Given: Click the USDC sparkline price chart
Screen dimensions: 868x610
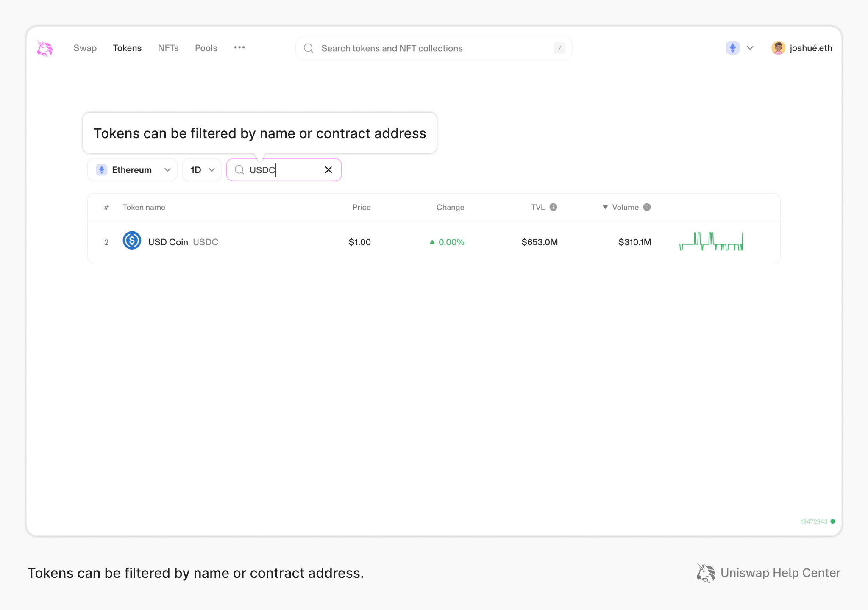Looking at the screenshot, I should (711, 241).
